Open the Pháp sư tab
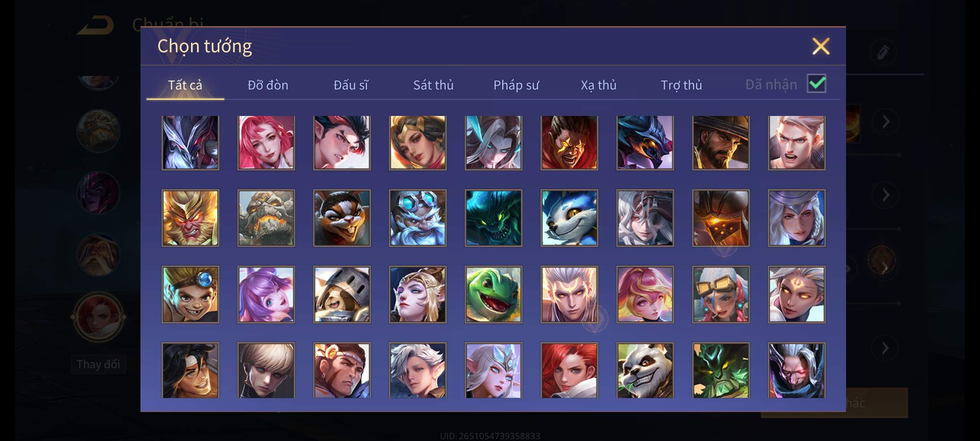This screenshot has width=980, height=441. [x=516, y=85]
